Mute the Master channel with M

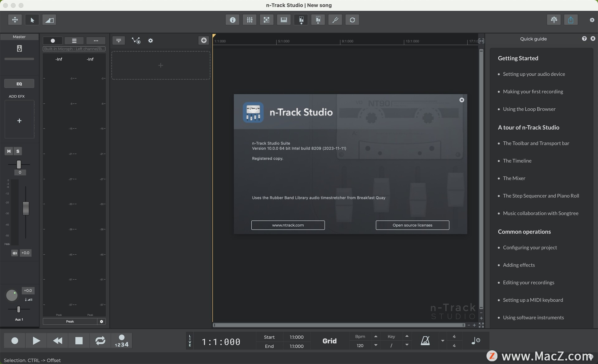9,151
